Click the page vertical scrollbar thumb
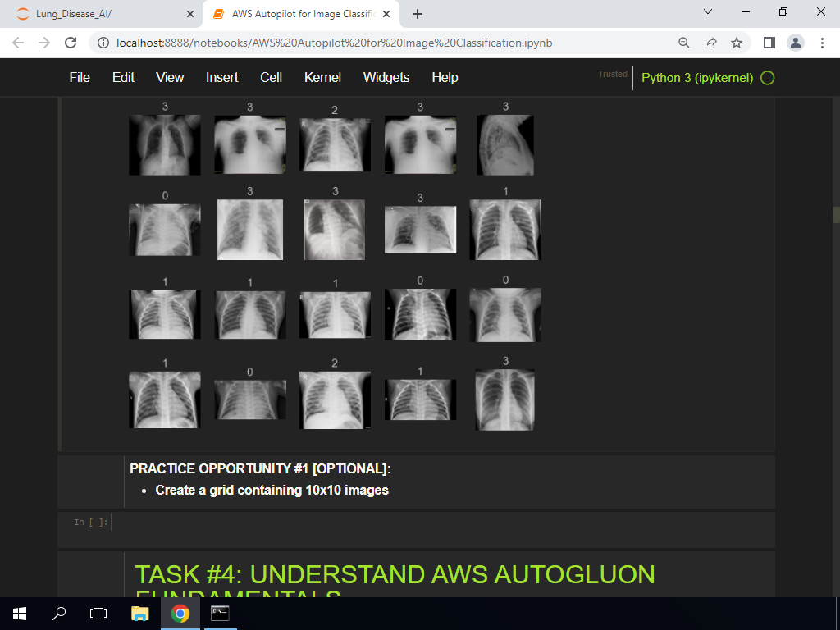The width and height of the screenshot is (840, 630). point(836,214)
